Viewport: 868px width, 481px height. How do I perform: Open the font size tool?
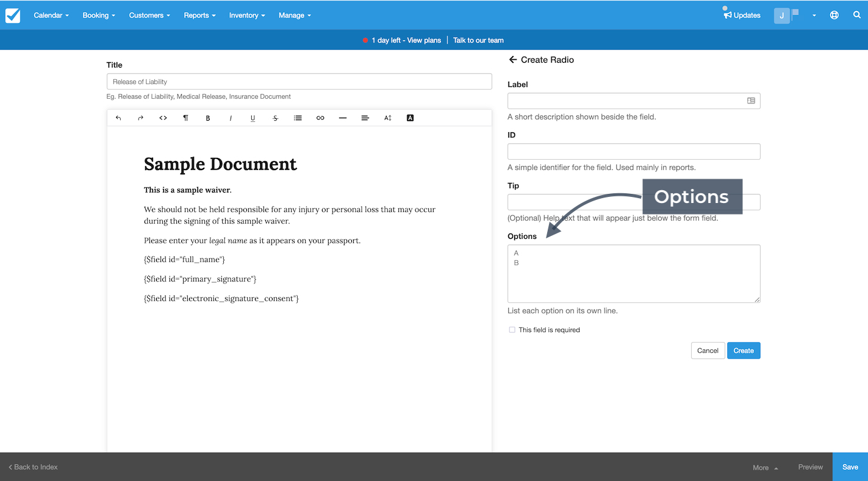coord(387,118)
